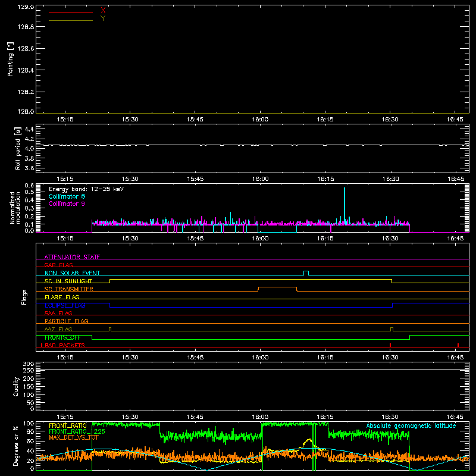476x476 pixels.
Task: Click the red X legend line sample
Action: tap(71, 12)
